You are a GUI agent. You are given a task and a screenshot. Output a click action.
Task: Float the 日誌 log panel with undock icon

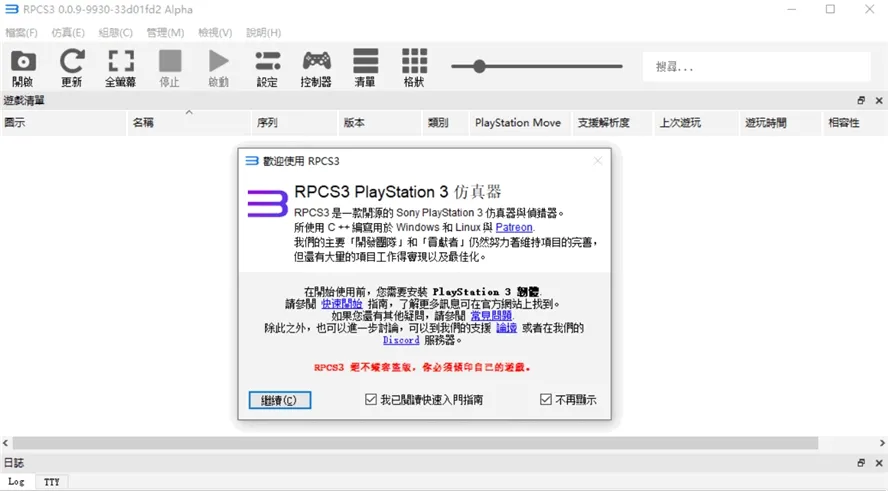pos(861,463)
